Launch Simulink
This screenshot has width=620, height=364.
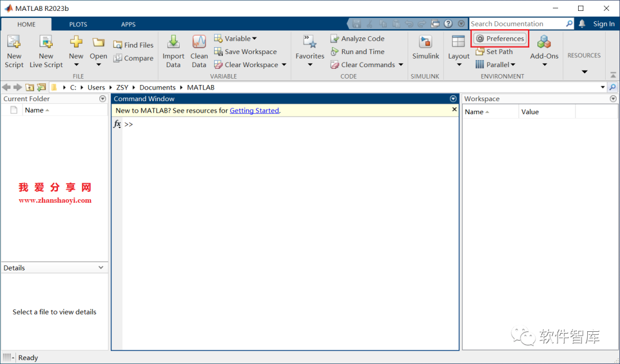click(x=425, y=48)
